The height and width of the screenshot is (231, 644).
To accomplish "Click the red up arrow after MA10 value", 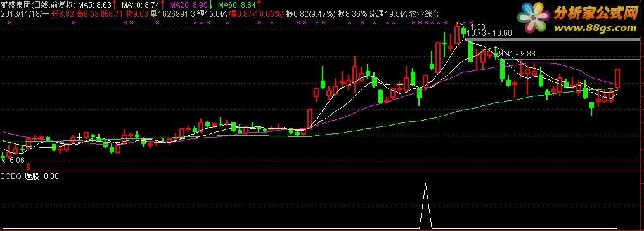I will 162,5.
